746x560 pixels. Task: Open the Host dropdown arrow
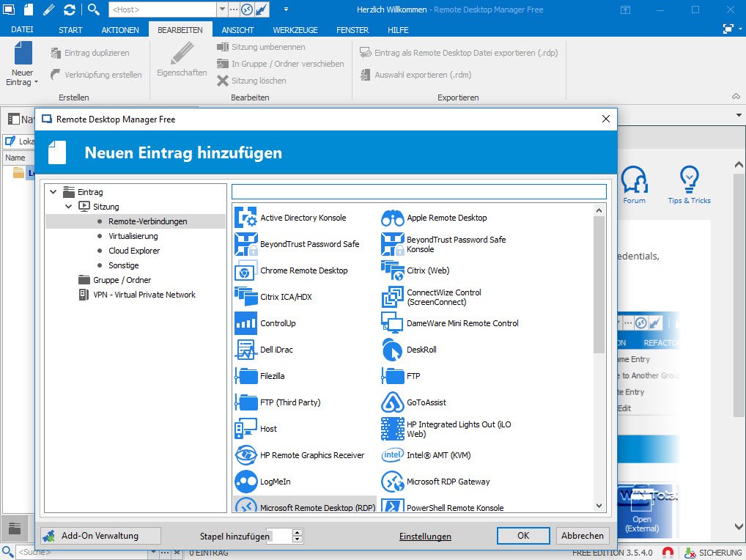[222, 10]
